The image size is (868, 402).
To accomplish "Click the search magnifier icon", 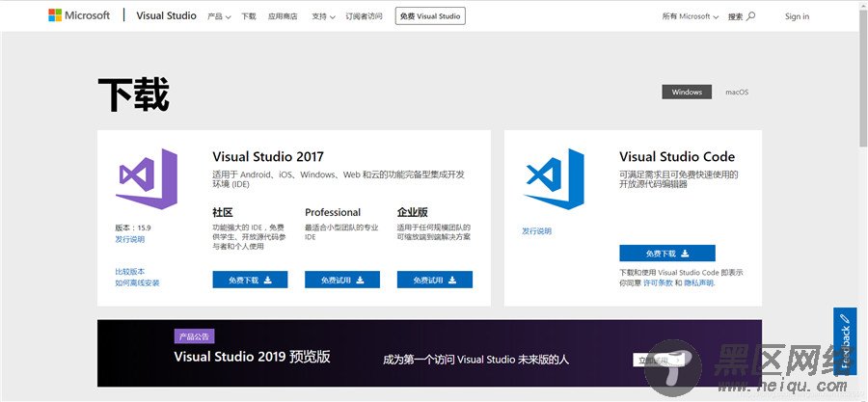I will coord(750,16).
